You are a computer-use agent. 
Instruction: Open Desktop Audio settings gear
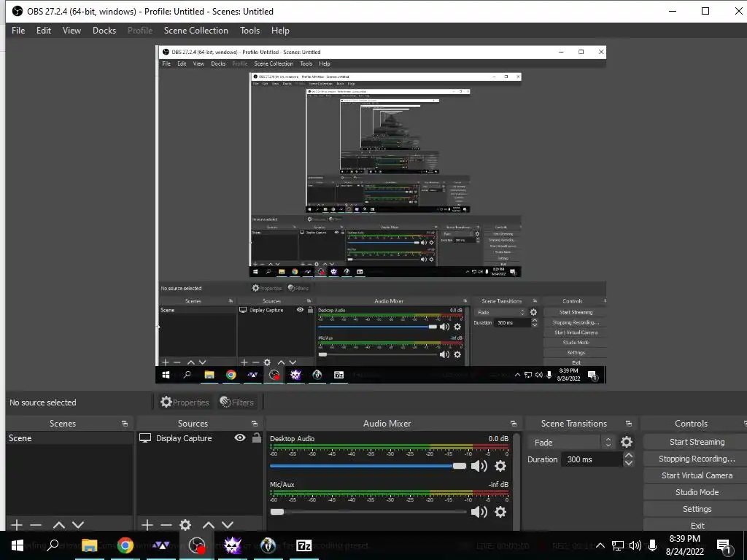[x=500, y=466]
